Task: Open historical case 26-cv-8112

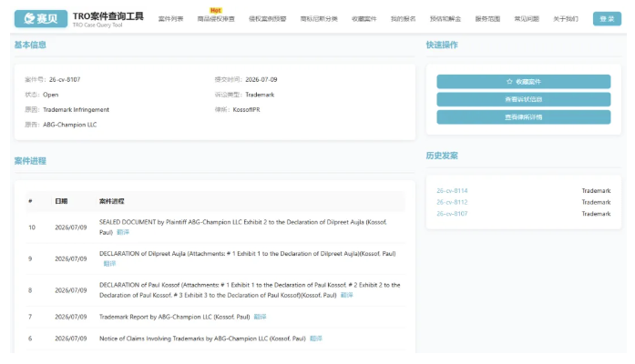Action: [452, 202]
